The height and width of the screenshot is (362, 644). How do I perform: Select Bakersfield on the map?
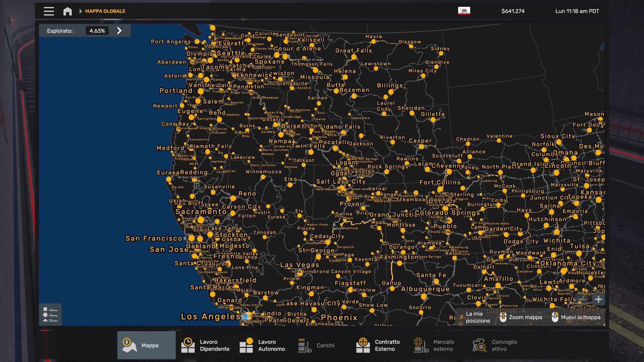(235, 280)
